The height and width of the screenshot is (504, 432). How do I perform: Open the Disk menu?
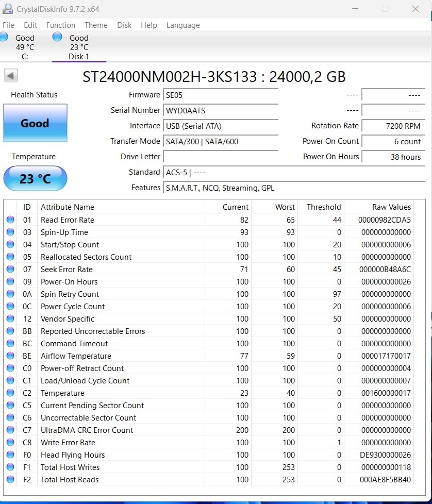click(124, 25)
